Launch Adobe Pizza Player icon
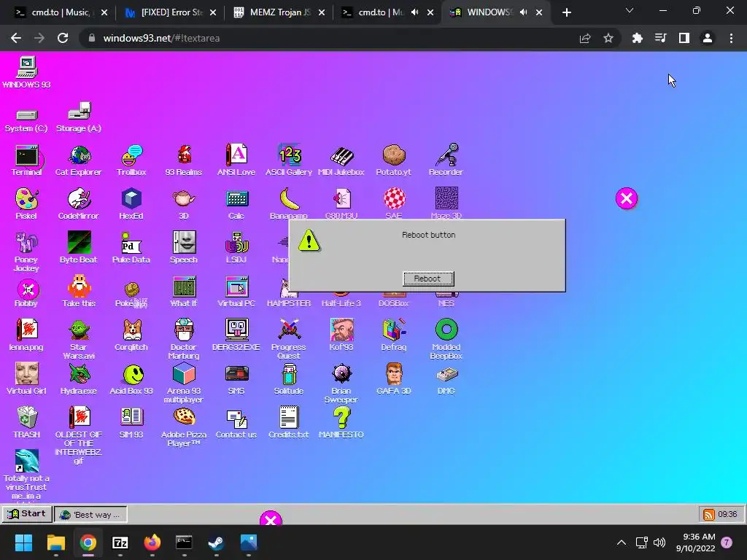This screenshot has width=747, height=560. pyautogui.click(x=184, y=417)
